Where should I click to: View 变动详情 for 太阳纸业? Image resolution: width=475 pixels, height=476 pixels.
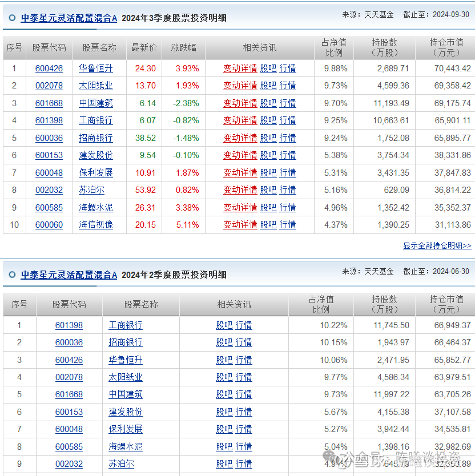click(x=240, y=86)
